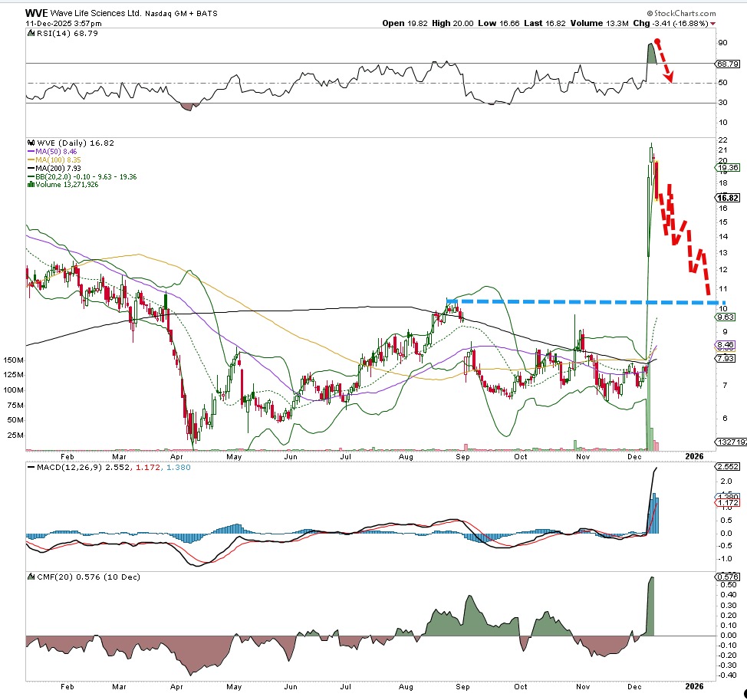Image resolution: width=747 pixels, height=700 pixels.
Task: Click the red down triangle after Chg value
Action: [x=714, y=24]
